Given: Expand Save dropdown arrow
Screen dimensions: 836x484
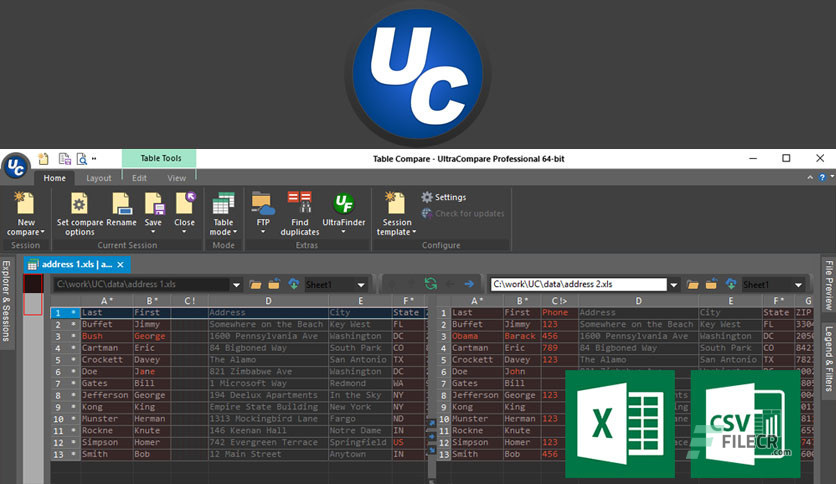Looking at the screenshot, I should pyautogui.click(x=153, y=232).
